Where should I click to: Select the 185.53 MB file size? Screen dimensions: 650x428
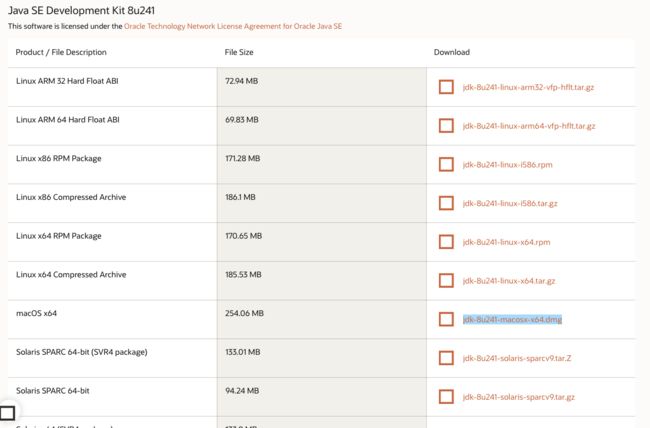(x=243, y=275)
